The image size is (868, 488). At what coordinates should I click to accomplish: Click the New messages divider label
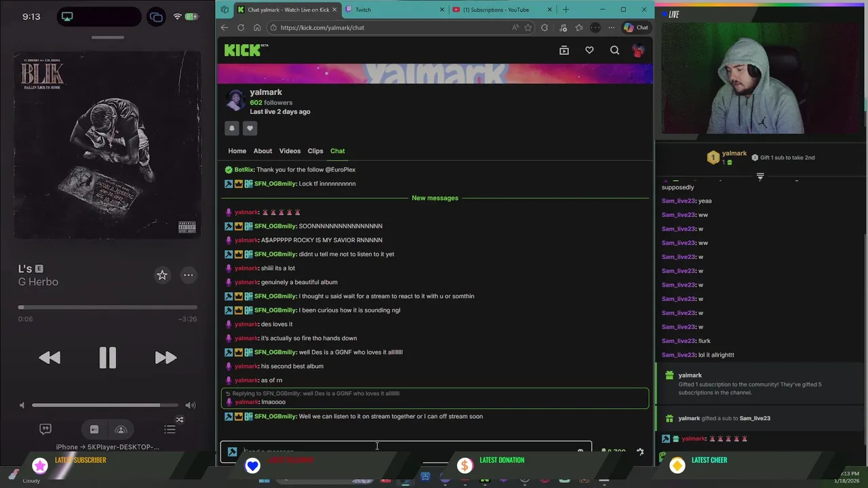point(435,198)
